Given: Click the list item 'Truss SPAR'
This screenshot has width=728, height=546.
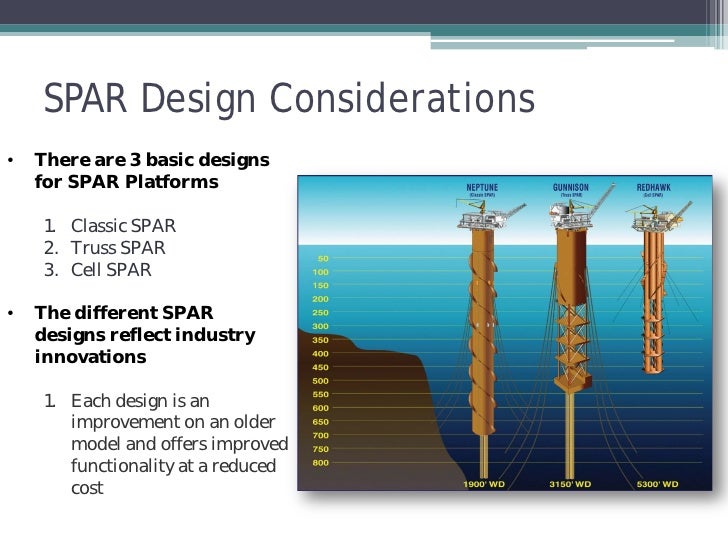Looking at the screenshot, I should tap(118, 247).
